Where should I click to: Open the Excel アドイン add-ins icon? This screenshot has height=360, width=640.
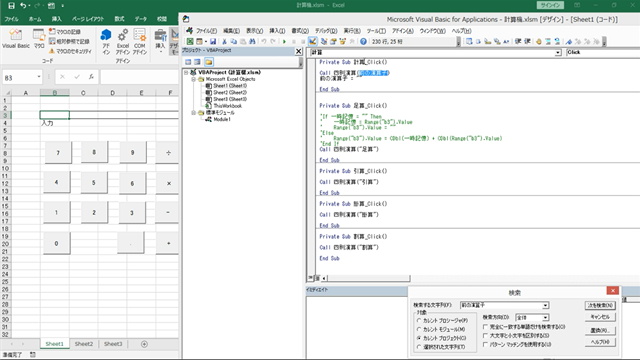[x=122, y=41]
